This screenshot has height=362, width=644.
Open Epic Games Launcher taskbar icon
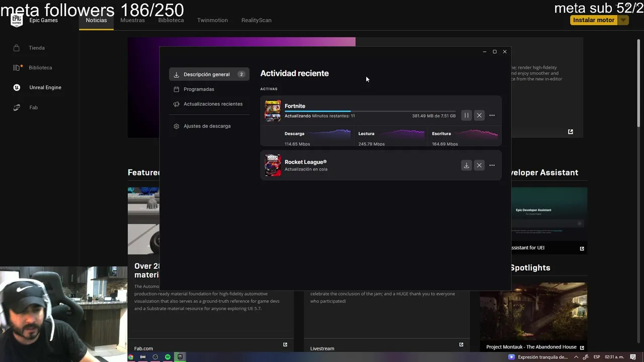180,357
